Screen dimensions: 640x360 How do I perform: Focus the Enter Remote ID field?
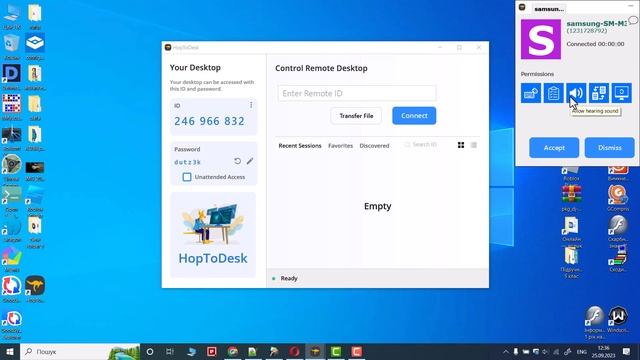pyautogui.click(x=357, y=93)
